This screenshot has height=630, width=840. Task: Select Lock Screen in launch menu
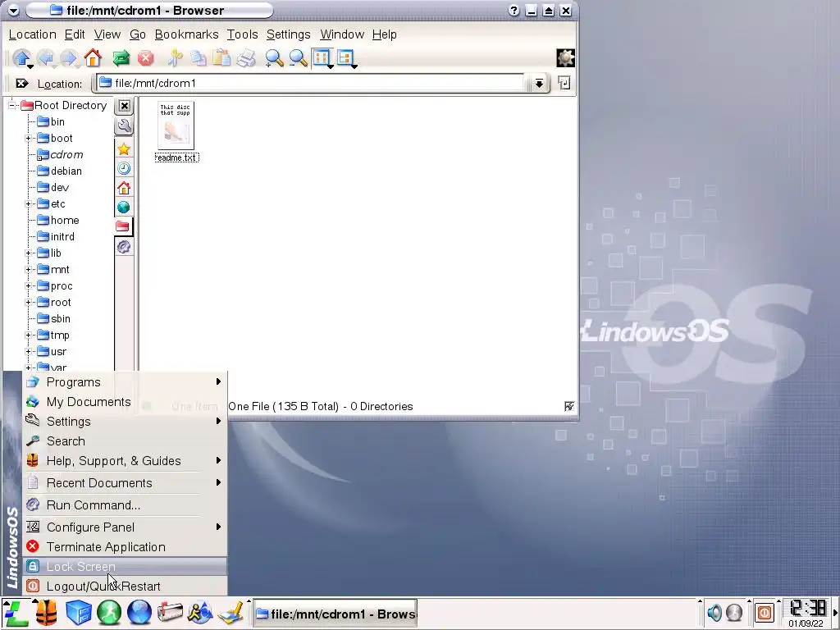(x=125, y=566)
